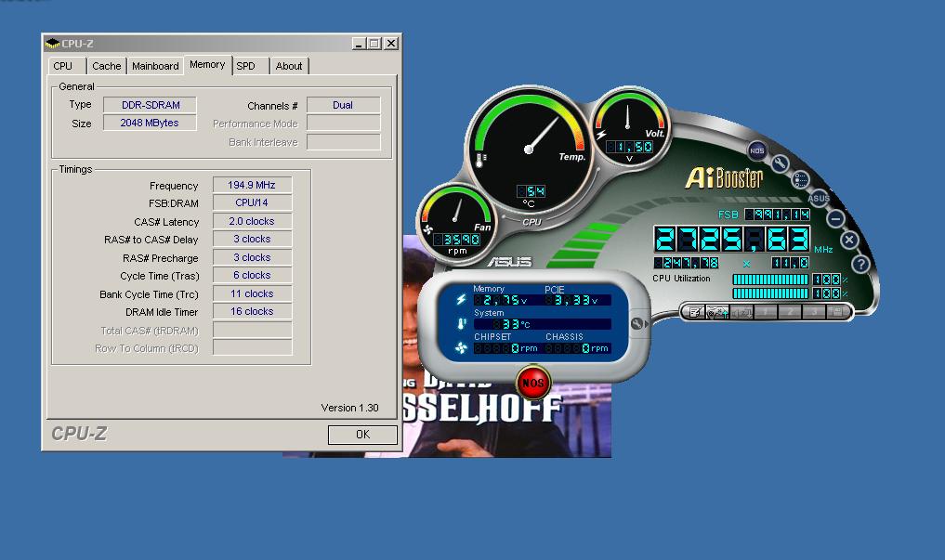The width and height of the screenshot is (945, 560).
Task: Select profile 3 in AI Booster toolbar
Action: [x=814, y=312]
